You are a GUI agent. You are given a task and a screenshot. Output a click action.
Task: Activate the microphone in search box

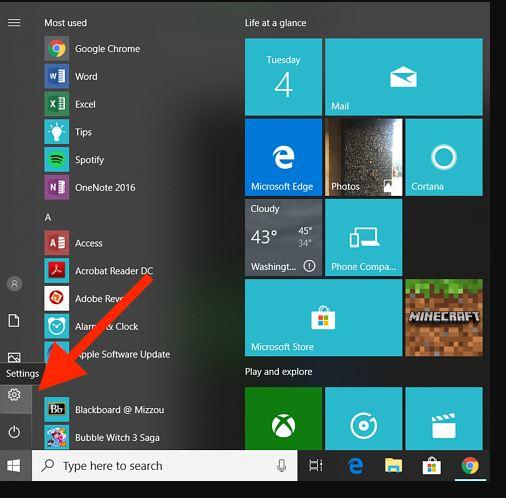pos(282,465)
